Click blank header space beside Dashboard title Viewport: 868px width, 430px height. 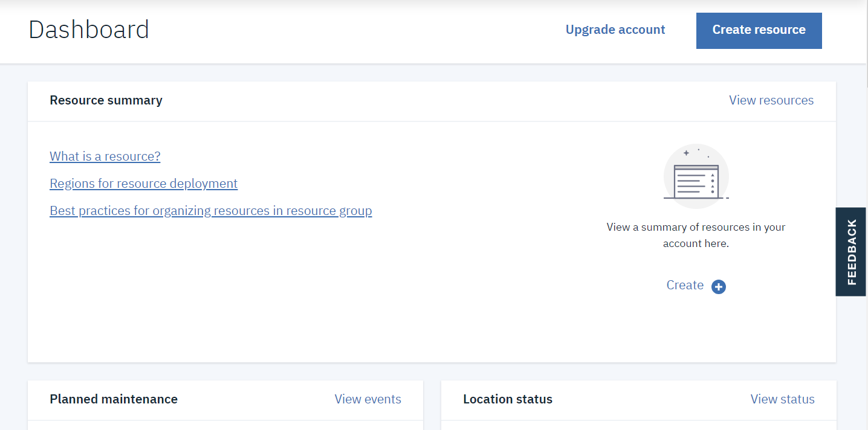pyautogui.click(x=351, y=30)
